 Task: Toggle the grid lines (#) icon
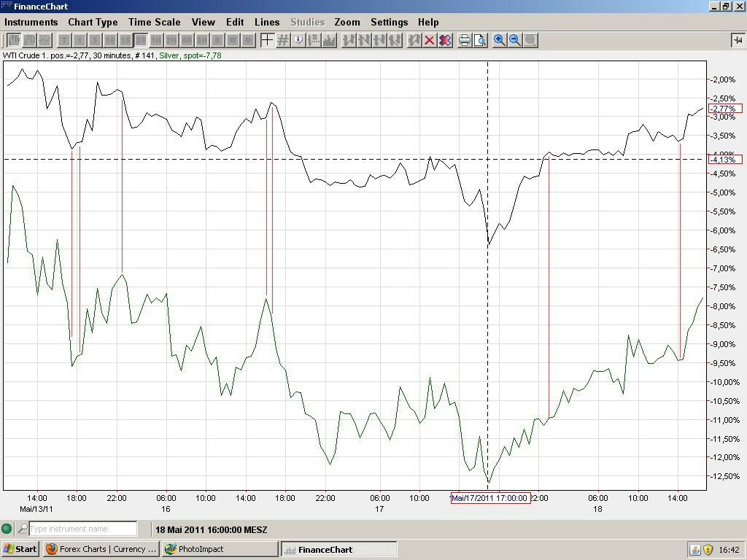283,40
